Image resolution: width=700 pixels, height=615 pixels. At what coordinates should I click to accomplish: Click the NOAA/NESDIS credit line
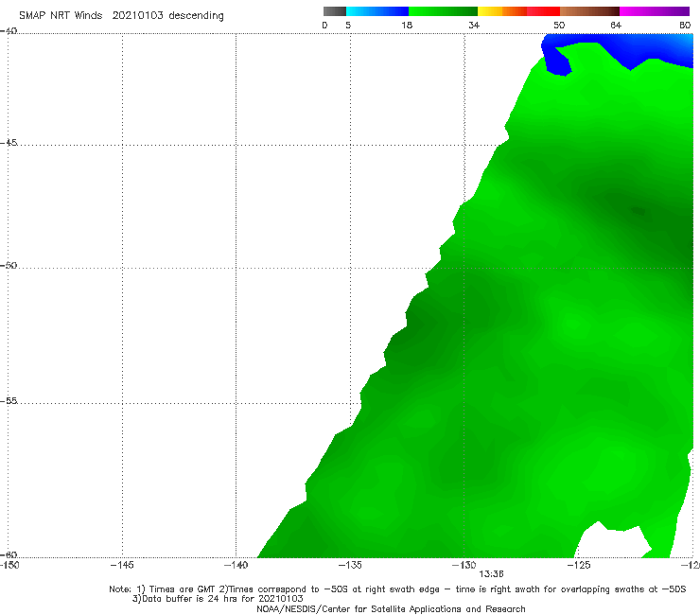(391, 608)
